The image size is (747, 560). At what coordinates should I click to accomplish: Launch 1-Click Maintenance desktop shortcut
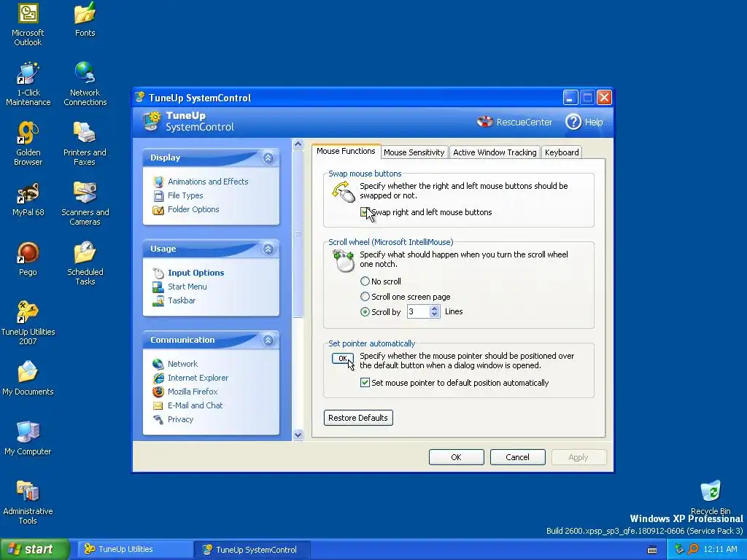pyautogui.click(x=28, y=74)
